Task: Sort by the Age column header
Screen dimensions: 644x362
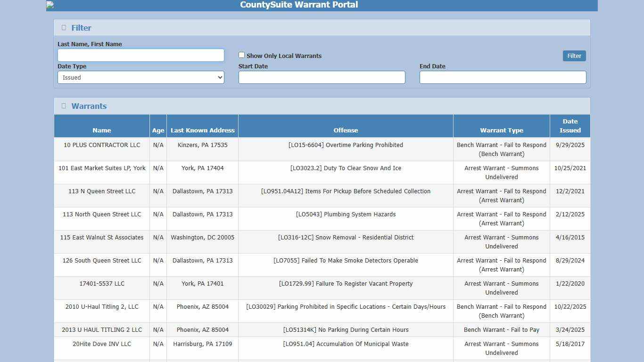Action: (x=158, y=130)
